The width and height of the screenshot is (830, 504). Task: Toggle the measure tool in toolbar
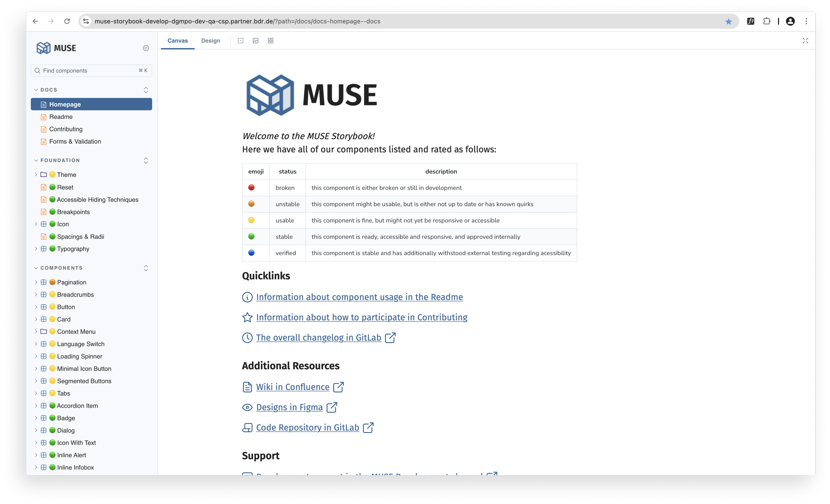240,41
